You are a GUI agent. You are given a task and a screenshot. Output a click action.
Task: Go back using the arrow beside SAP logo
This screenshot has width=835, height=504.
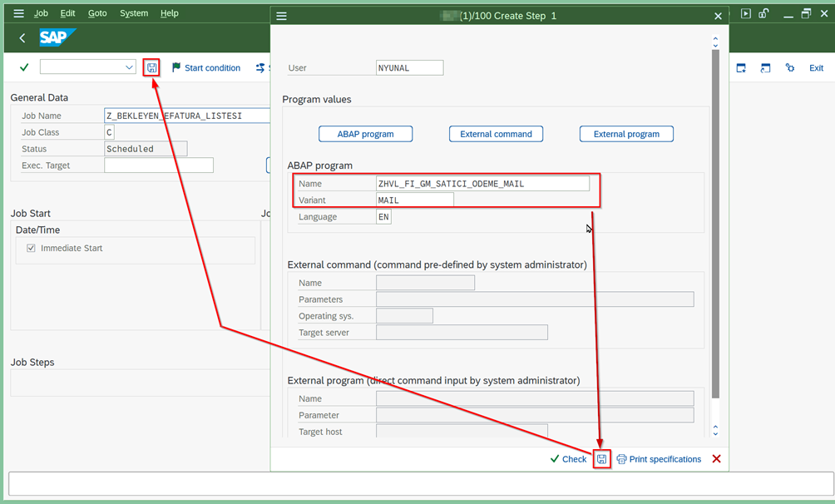22,38
